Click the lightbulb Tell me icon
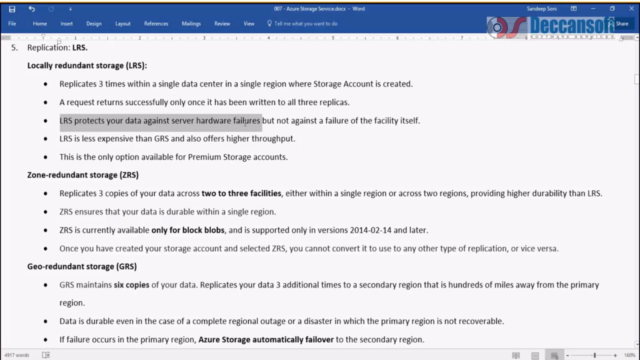Viewport: 640px width, 360px height. pyautogui.click(x=269, y=24)
